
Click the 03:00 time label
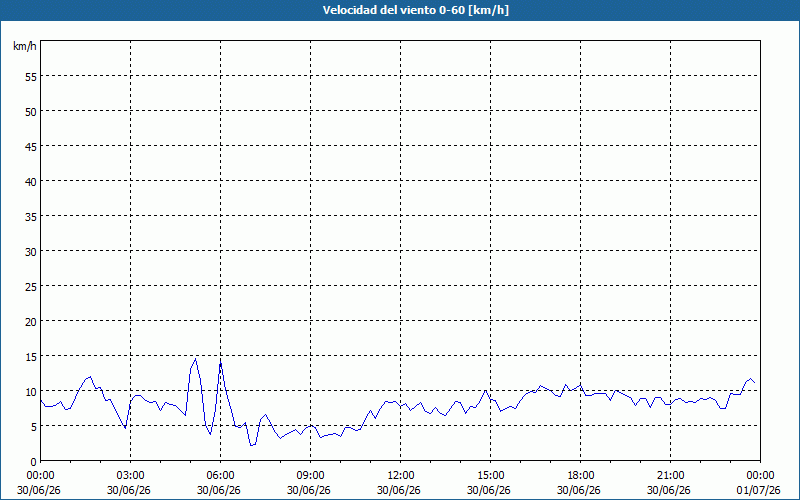129,476
